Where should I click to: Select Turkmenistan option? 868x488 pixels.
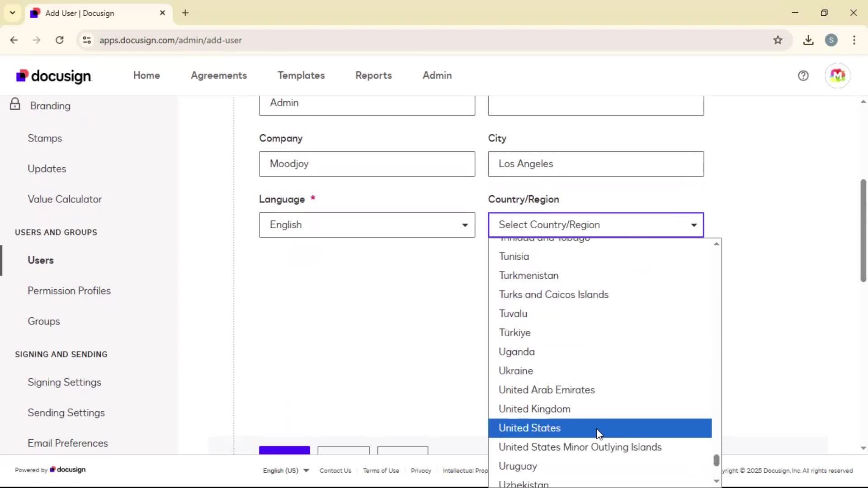[x=600, y=276]
